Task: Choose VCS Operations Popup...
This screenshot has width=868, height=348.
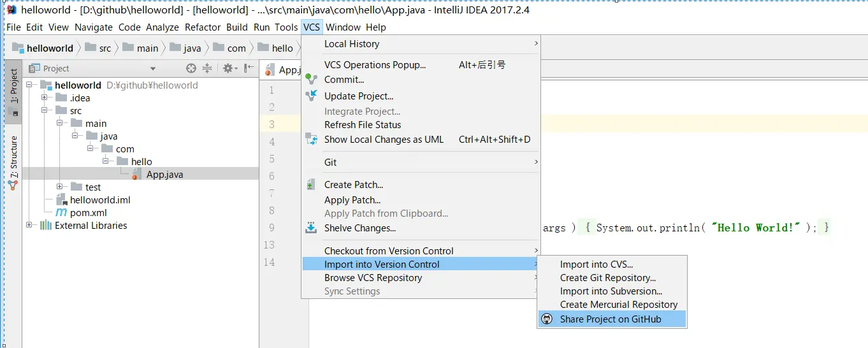Action: coord(421,65)
